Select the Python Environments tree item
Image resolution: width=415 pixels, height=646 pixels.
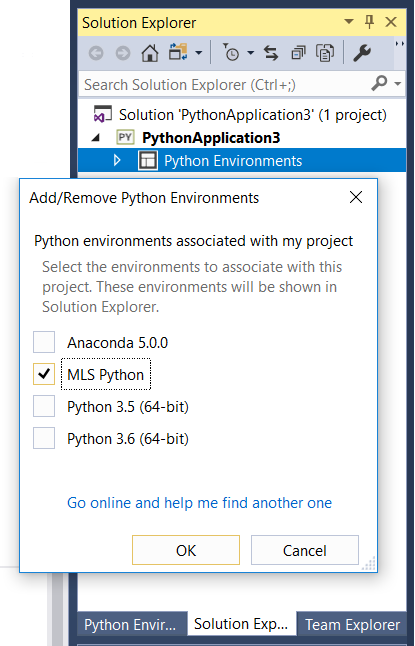[233, 161]
